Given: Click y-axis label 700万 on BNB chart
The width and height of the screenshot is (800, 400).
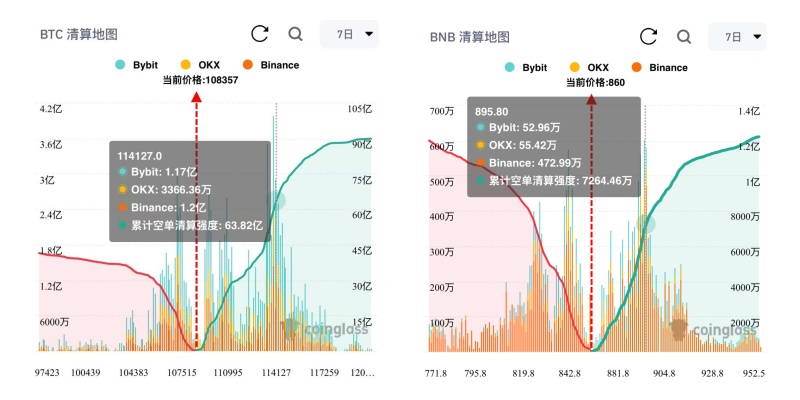Looking at the screenshot, I should [x=441, y=111].
